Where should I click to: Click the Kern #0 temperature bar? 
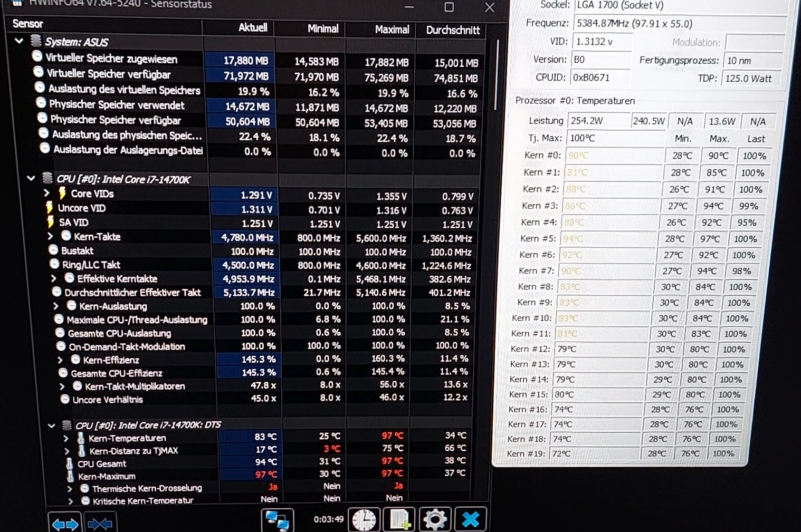615,156
